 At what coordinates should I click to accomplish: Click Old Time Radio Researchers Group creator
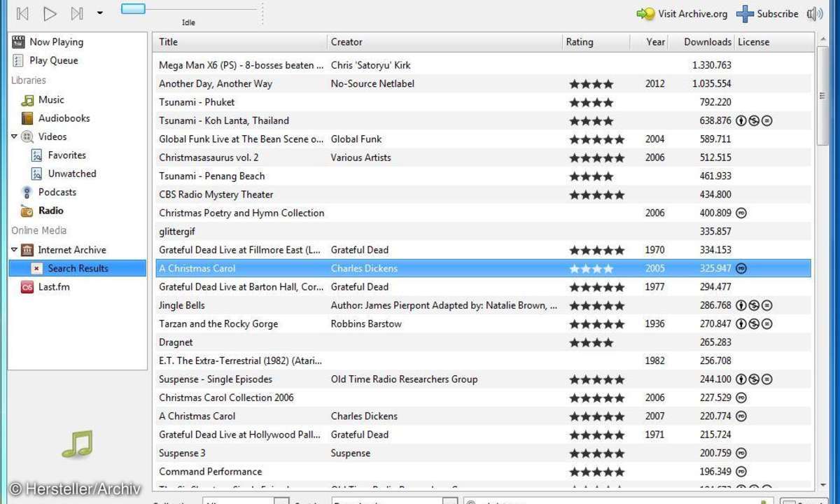[404, 379]
